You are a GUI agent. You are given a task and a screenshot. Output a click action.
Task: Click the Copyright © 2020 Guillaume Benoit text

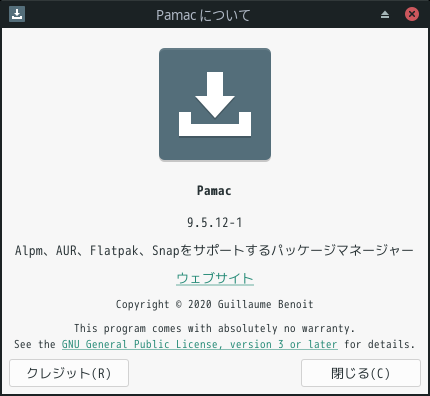pos(215,304)
